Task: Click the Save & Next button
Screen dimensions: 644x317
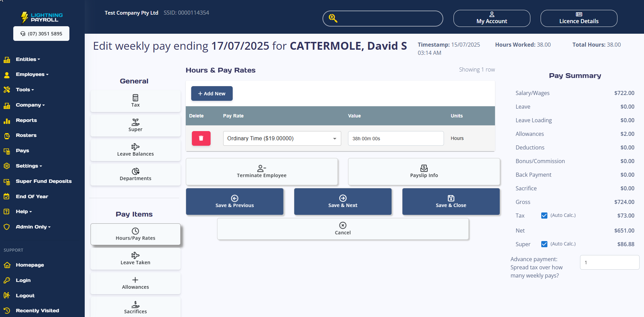Action: pos(343,201)
